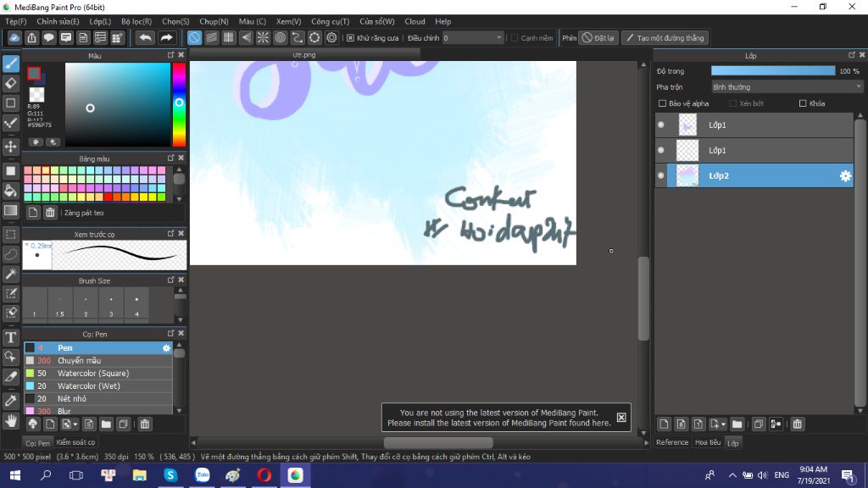Select the top Lớp1 layer thumbnail
868x488 pixels.
coord(687,125)
